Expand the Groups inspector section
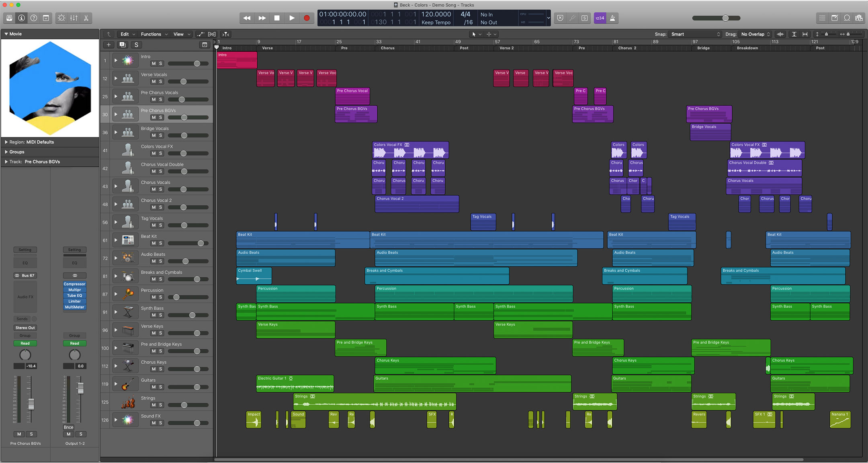This screenshot has height=463, width=868. click(x=6, y=152)
